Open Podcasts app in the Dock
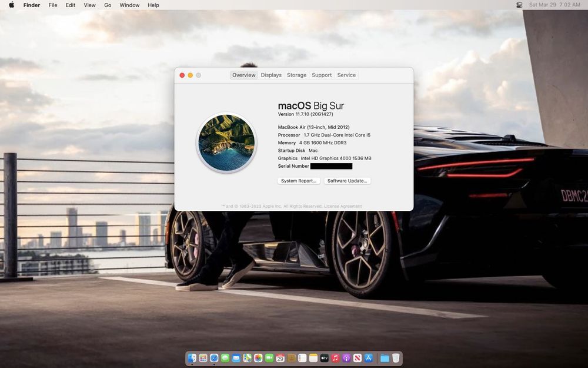588x368 pixels. pyautogui.click(x=346, y=358)
